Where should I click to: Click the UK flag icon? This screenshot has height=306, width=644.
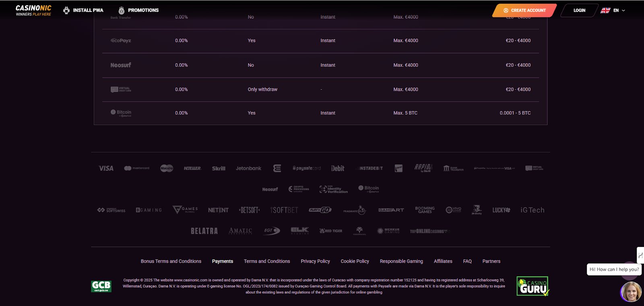click(x=605, y=10)
